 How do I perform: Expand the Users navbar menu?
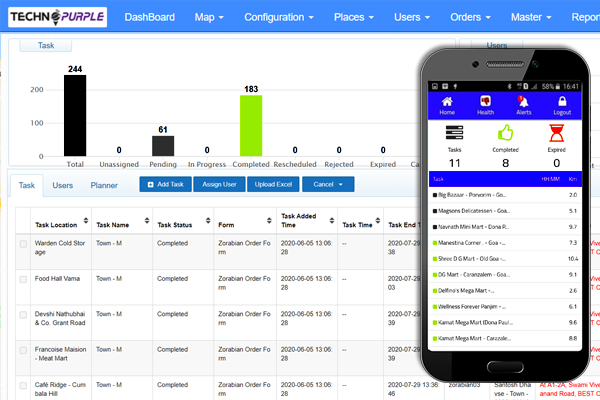pos(412,17)
